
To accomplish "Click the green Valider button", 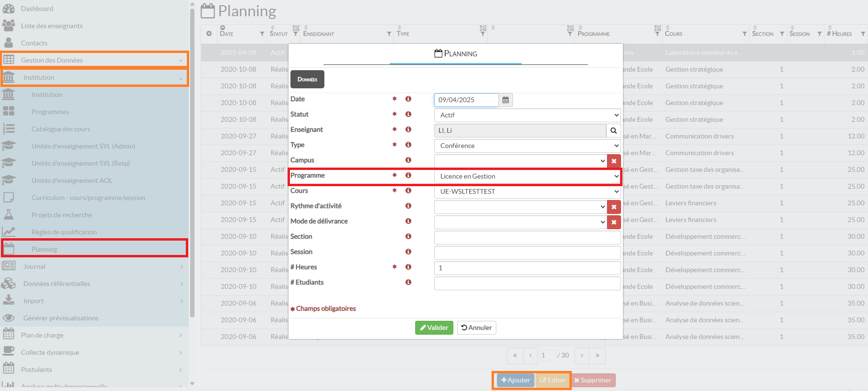I will coord(434,328).
